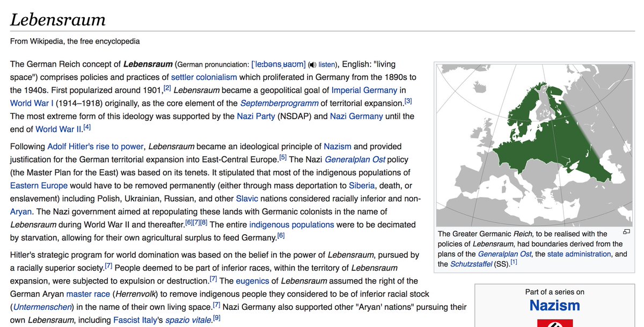Jump to citation [5] after East-Central Europe
Viewport: 644px width, 327px height.
click(x=283, y=157)
